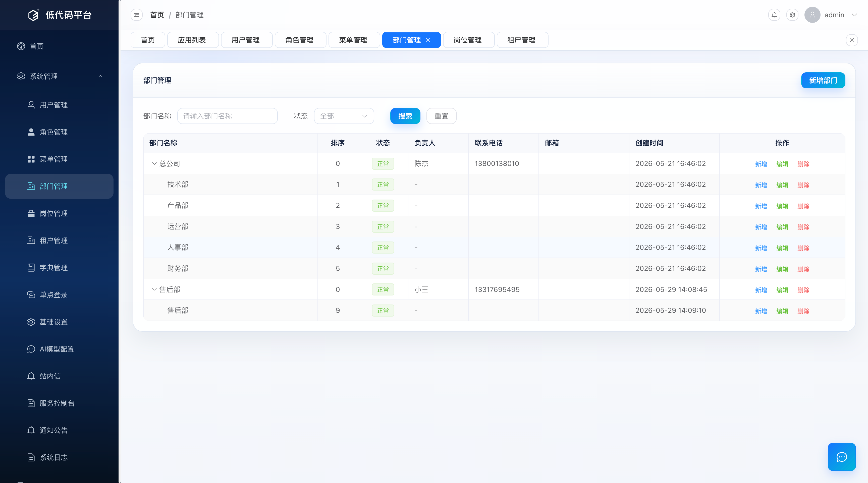
Task: Click the 新增部门 button
Action: coord(823,81)
